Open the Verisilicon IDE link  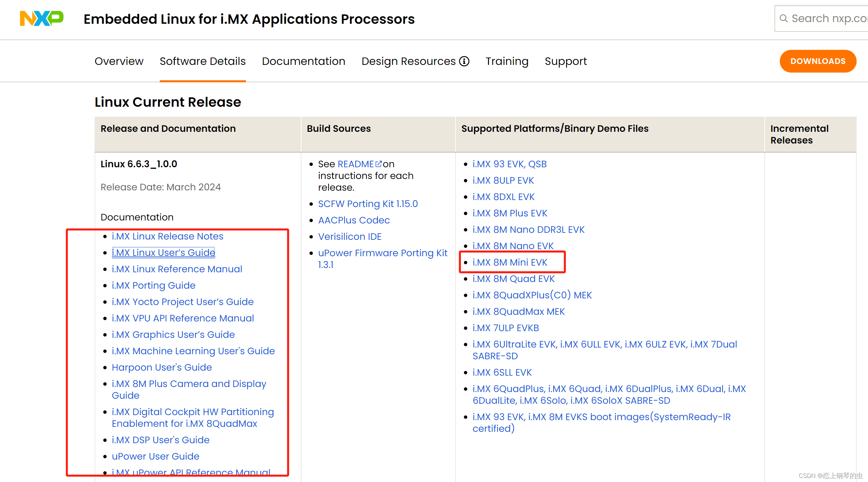pyautogui.click(x=350, y=236)
